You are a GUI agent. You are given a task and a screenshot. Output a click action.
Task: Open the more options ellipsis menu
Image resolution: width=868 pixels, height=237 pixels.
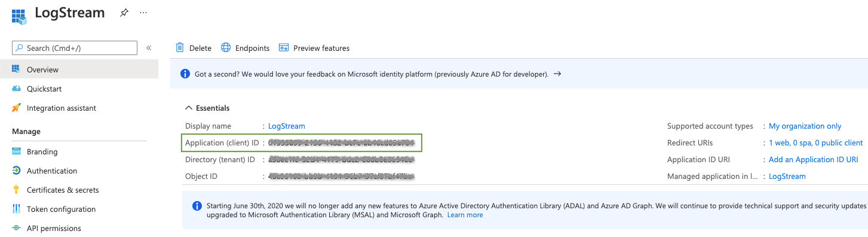pos(143,13)
